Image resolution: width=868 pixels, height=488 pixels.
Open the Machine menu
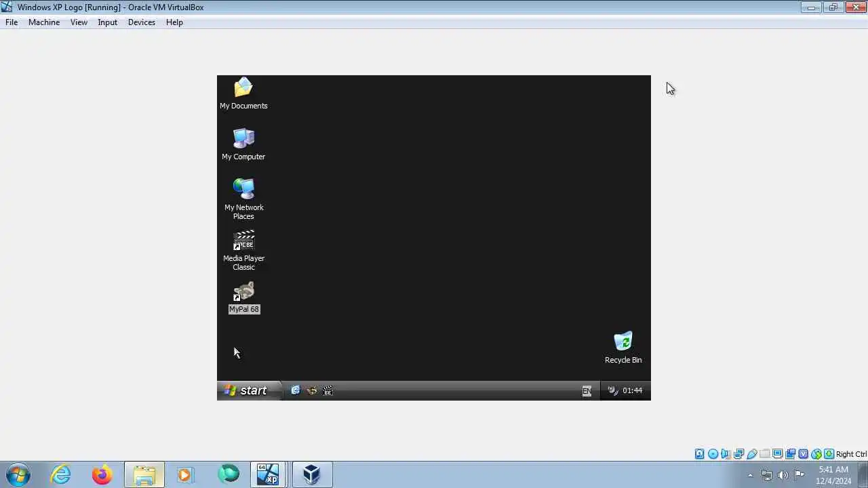(44, 22)
